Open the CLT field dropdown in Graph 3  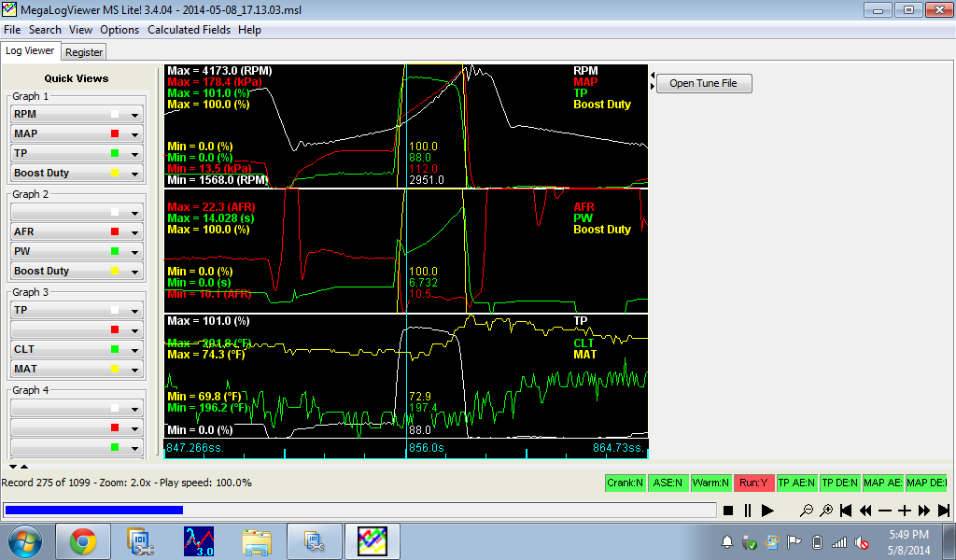tap(135, 350)
